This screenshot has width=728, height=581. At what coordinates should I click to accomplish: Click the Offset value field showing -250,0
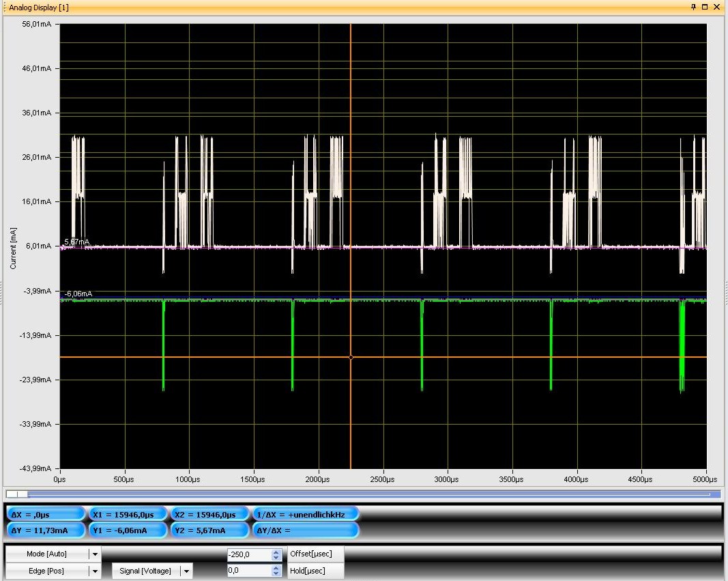tap(249, 554)
